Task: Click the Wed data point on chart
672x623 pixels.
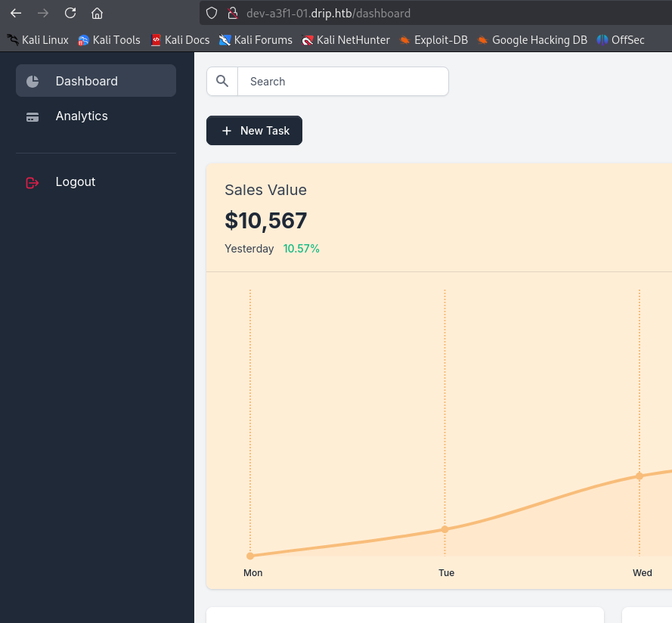Action: [x=639, y=476]
